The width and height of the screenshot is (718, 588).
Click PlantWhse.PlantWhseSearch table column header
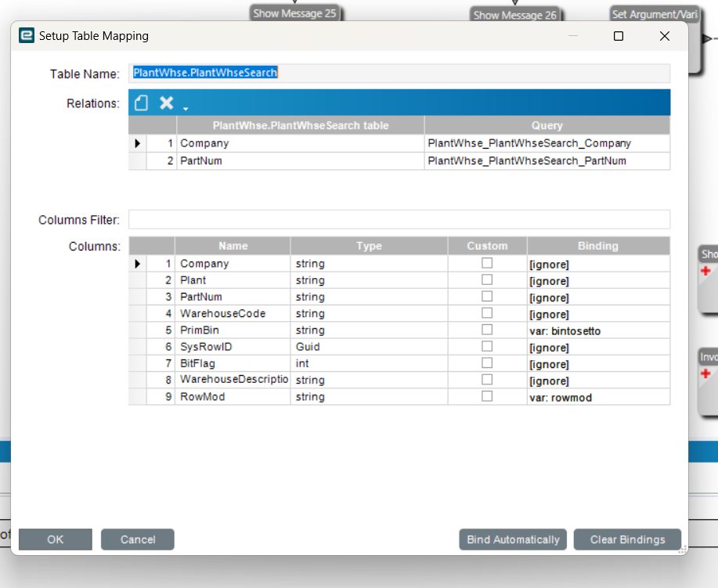pos(301,125)
